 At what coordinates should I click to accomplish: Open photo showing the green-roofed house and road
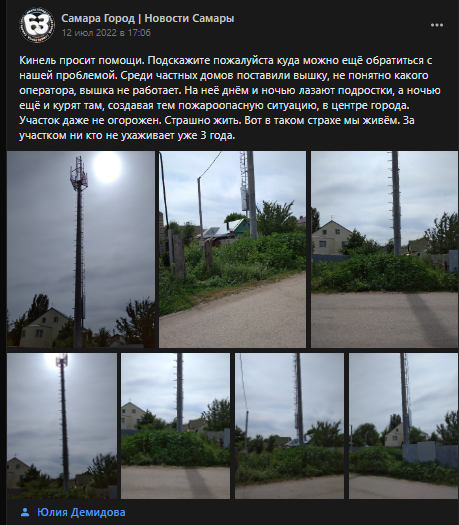pos(232,249)
